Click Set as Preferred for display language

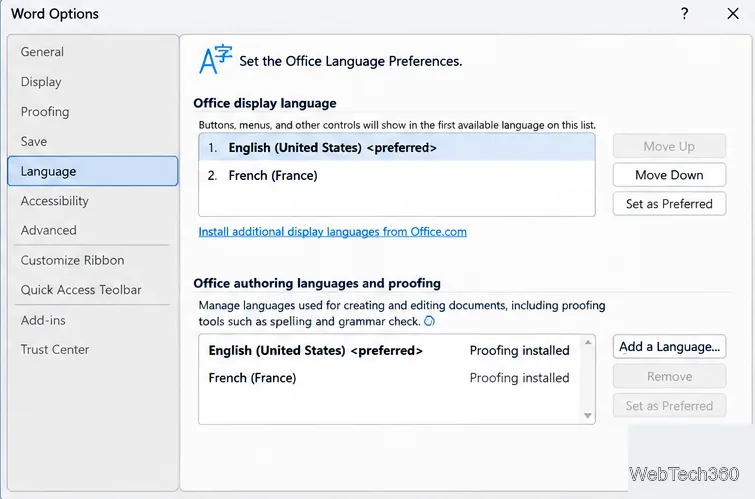669,204
